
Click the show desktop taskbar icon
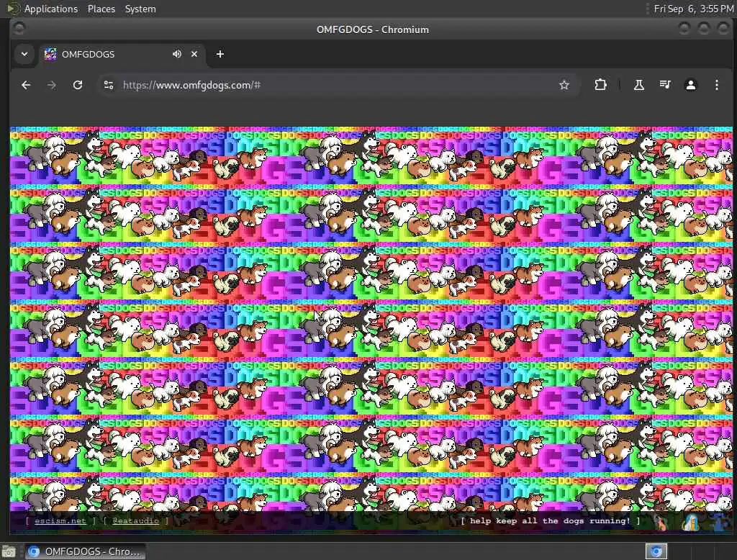pyautogui.click(x=9, y=551)
